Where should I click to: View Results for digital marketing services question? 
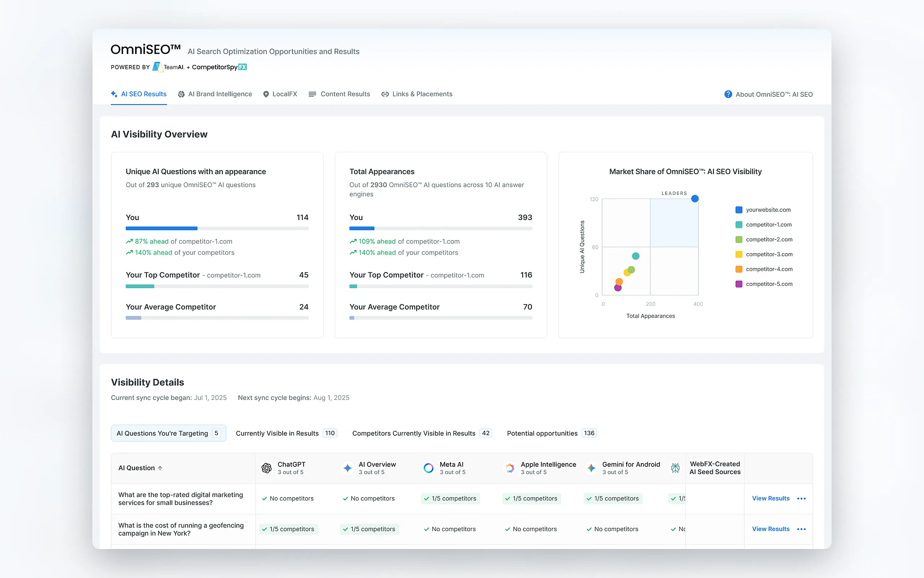(771, 499)
